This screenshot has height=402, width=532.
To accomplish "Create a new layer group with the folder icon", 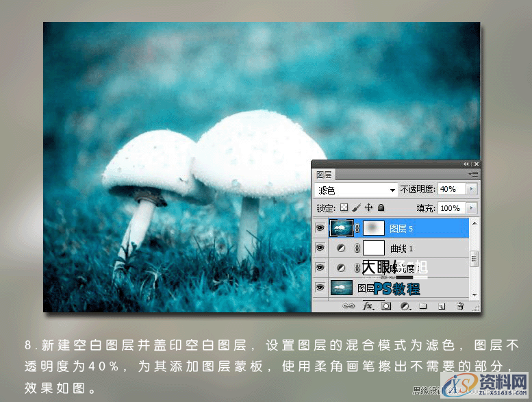I will click(422, 306).
